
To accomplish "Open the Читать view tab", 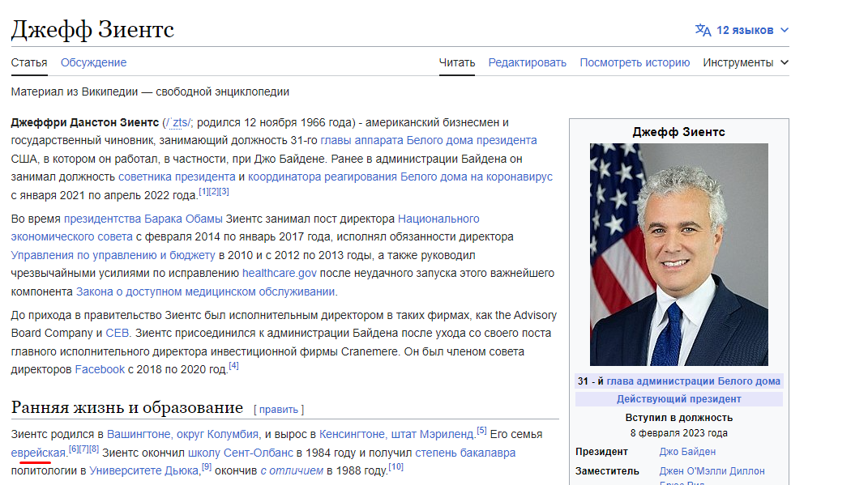I will (x=457, y=62).
